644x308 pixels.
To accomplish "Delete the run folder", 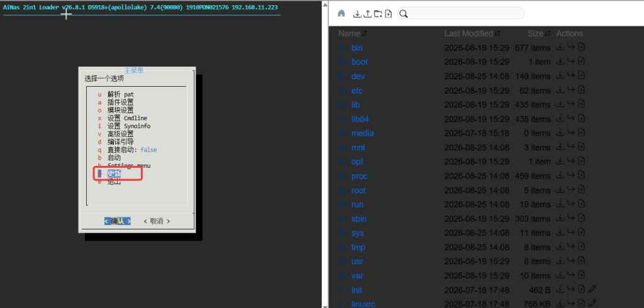I will 581,204.
